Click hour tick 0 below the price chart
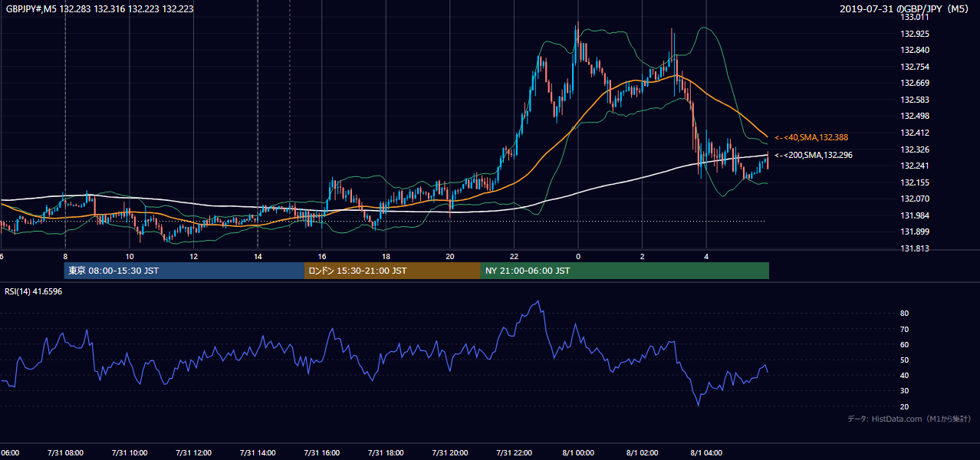This screenshot has height=460, width=980. click(578, 256)
